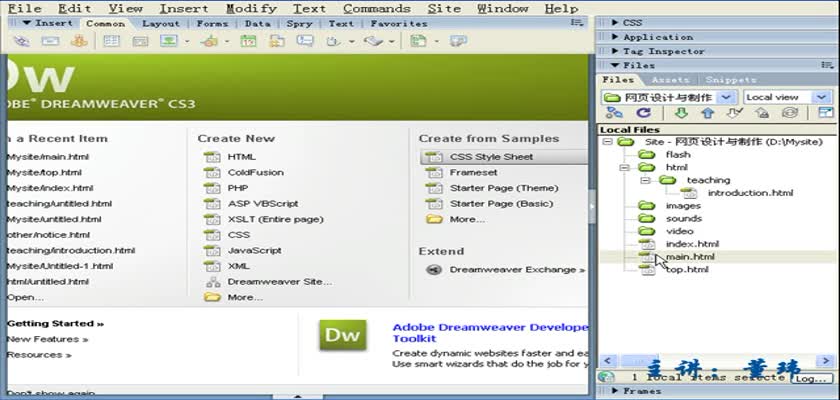Click the Media insert icon
This screenshot has height=400, width=840.
(x=209, y=41)
